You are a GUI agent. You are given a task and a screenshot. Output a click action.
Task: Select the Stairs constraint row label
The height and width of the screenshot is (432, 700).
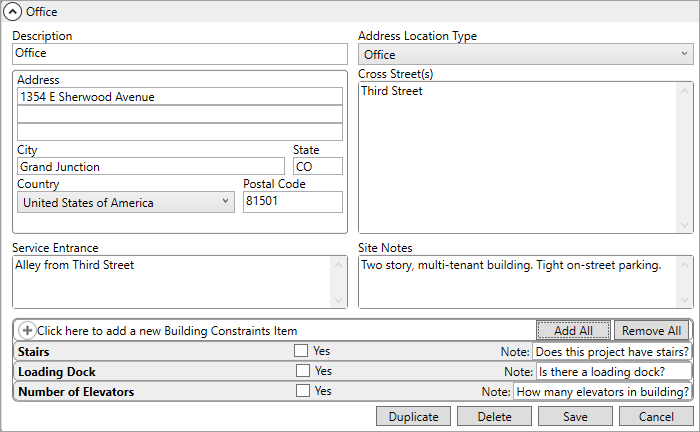33,352
